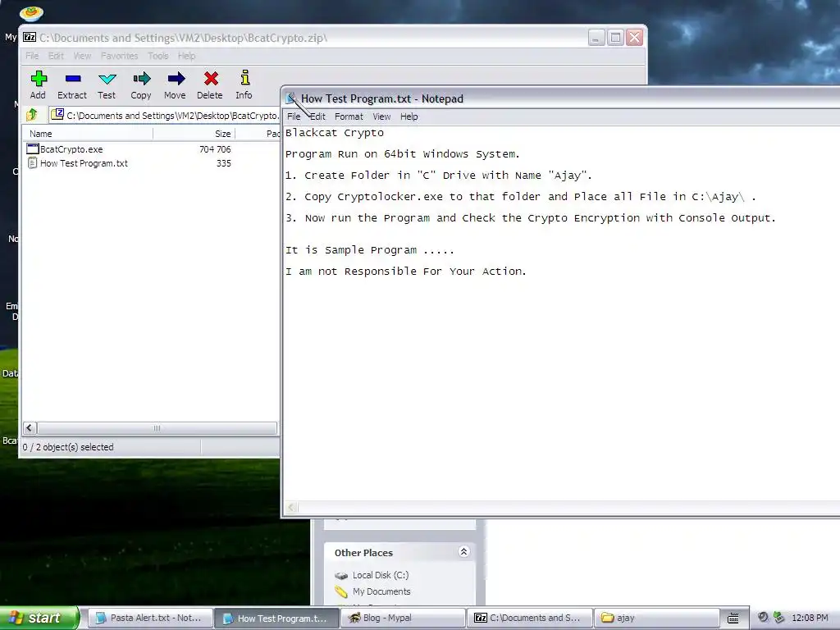This screenshot has width=840, height=630.
Task: Open the 7-Zip Edit menu
Action: (x=56, y=56)
